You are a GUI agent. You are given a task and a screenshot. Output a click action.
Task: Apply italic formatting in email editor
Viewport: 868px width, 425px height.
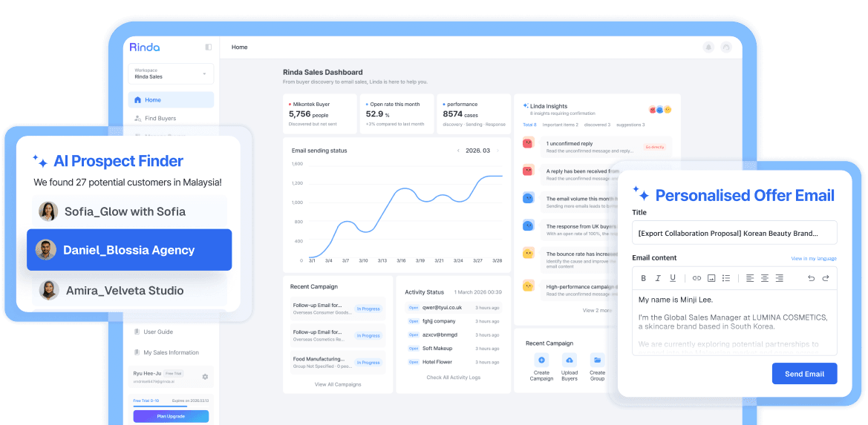coord(658,278)
